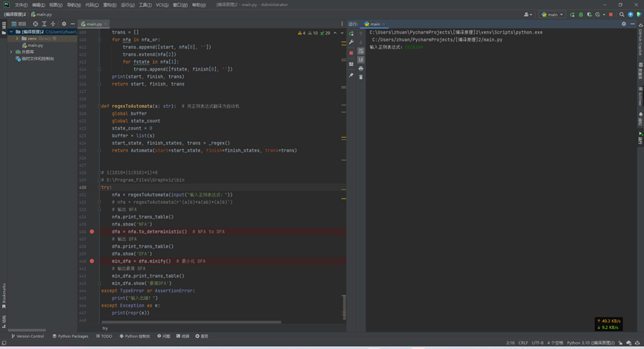Open Search Everywhere magnifier icon

(622, 14)
